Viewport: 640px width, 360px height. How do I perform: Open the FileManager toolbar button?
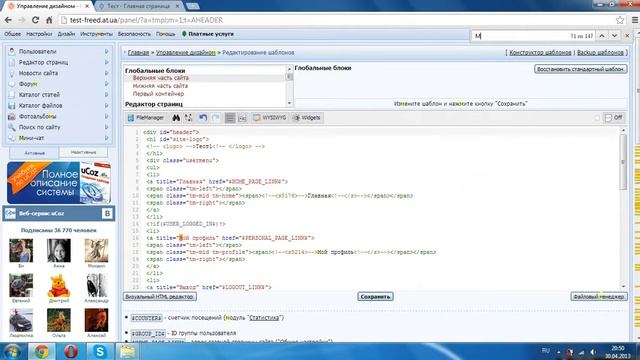[x=146, y=118]
